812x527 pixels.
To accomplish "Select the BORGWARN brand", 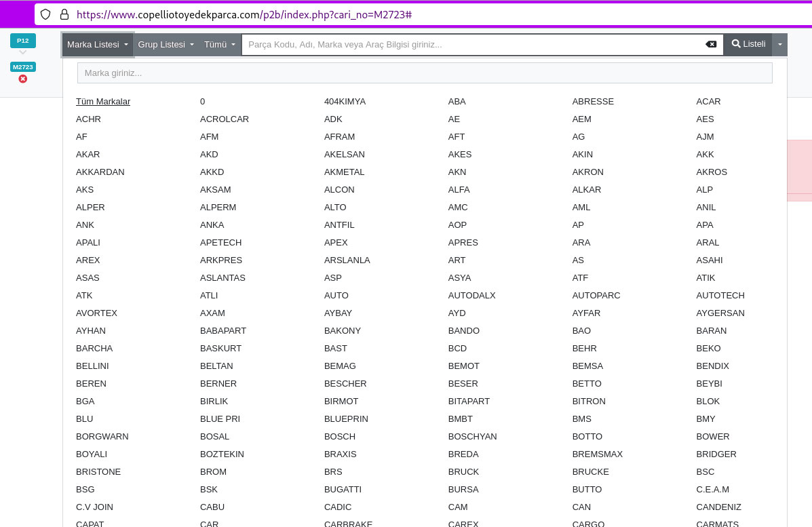I will (102, 436).
